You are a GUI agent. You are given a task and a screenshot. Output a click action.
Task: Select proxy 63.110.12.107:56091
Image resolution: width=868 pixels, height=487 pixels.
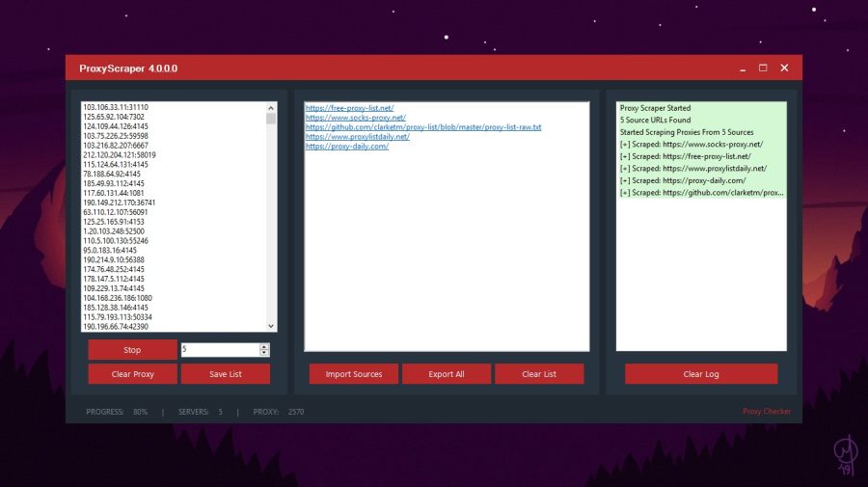pyautogui.click(x=115, y=212)
